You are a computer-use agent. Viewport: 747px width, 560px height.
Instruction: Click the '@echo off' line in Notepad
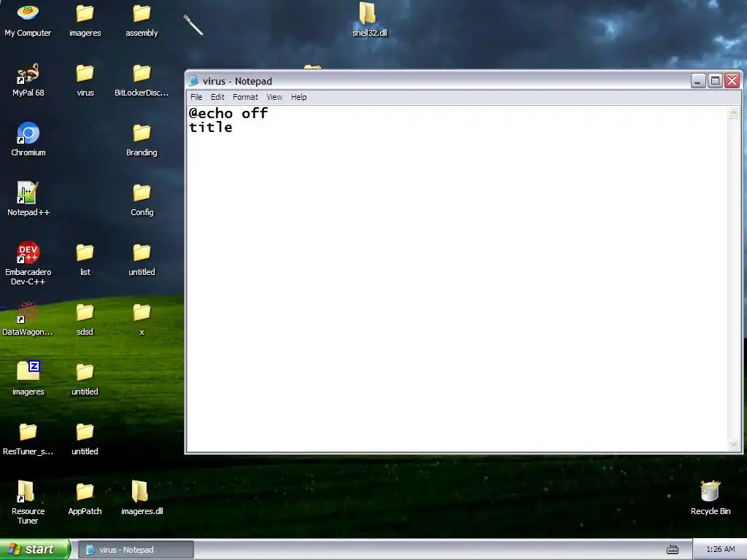tap(228, 113)
